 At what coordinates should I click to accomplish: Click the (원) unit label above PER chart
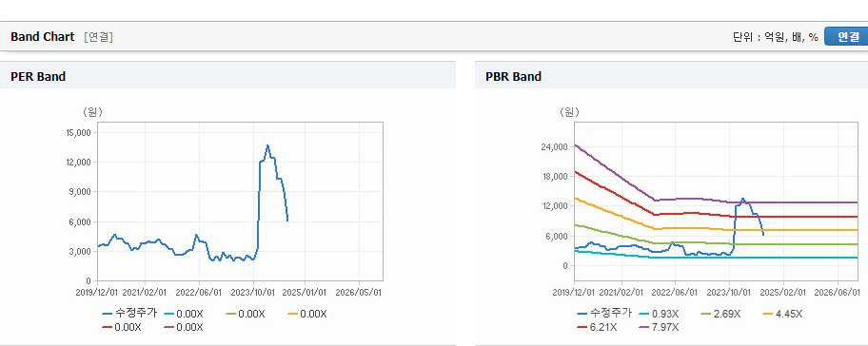pos(92,112)
